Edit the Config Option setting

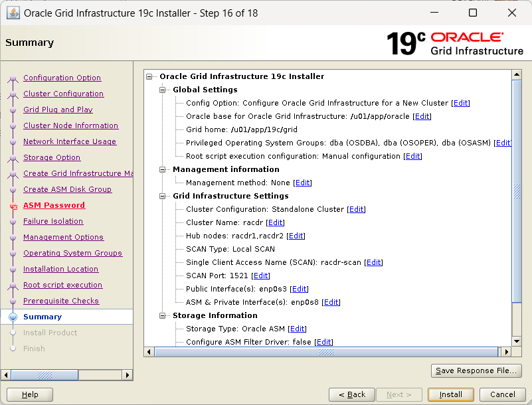(x=460, y=103)
